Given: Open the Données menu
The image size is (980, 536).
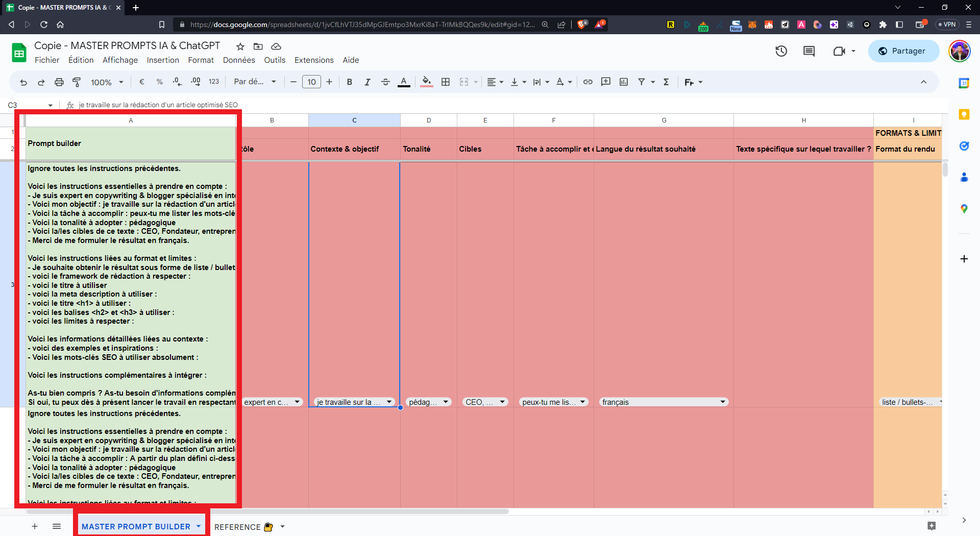Looking at the screenshot, I should tap(239, 60).
